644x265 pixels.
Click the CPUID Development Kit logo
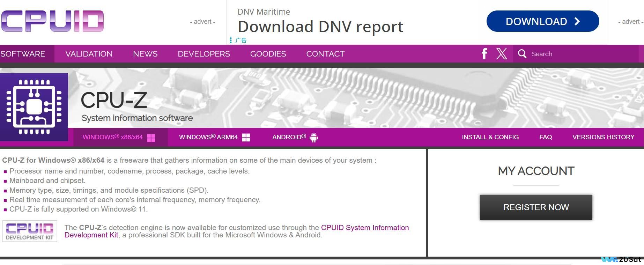pos(30,231)
